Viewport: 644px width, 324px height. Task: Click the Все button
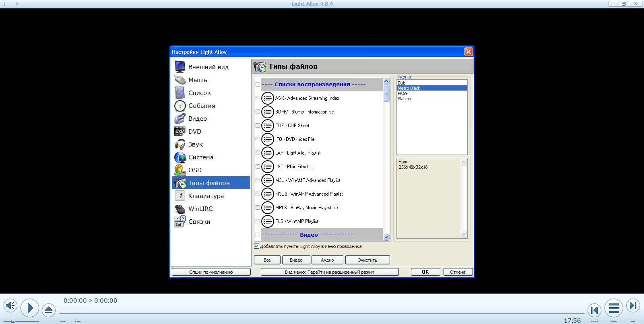(x=267, y=260)
